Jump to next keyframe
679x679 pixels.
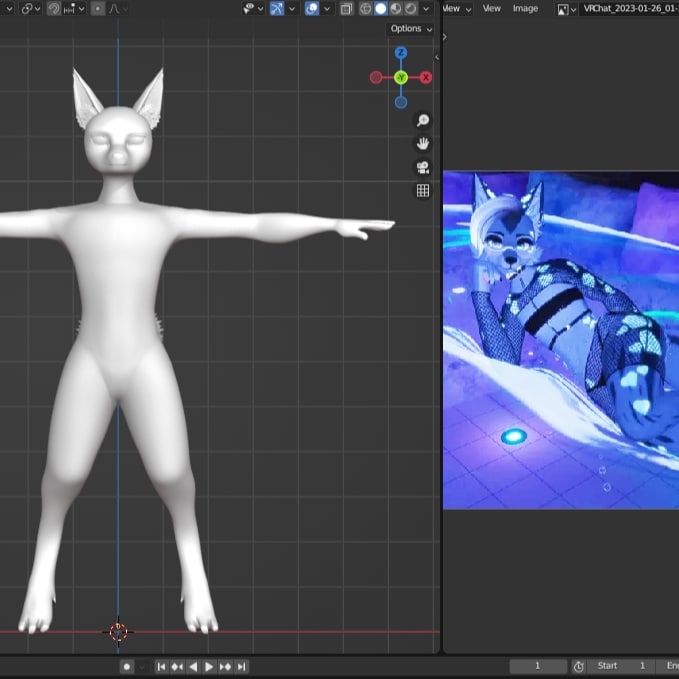(x=225, y=666)
